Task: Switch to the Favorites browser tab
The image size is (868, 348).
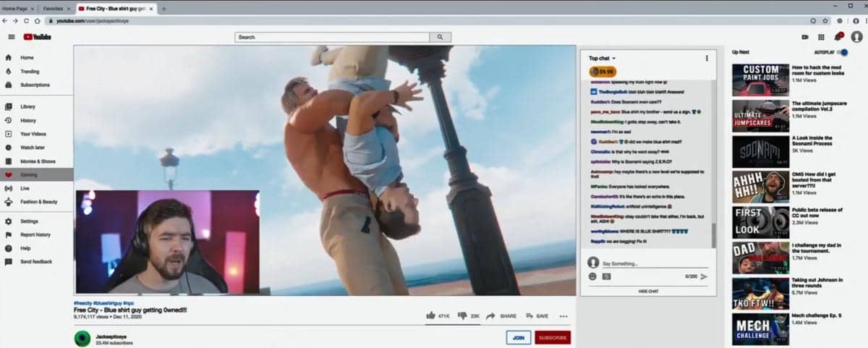Action: coord(55,8)
